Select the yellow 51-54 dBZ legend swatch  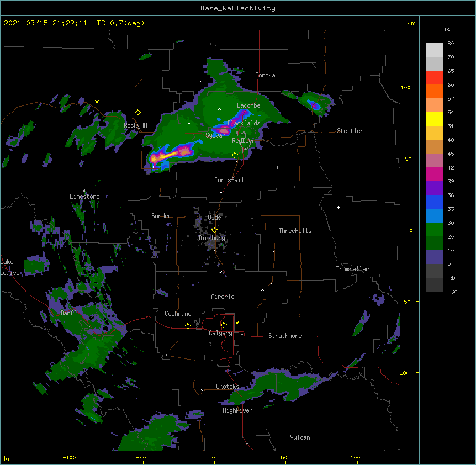[x=434, y=119]
